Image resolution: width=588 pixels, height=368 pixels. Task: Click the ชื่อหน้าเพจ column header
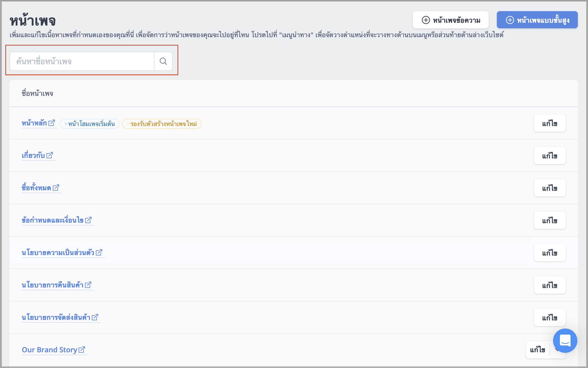[x=37, y=93]
